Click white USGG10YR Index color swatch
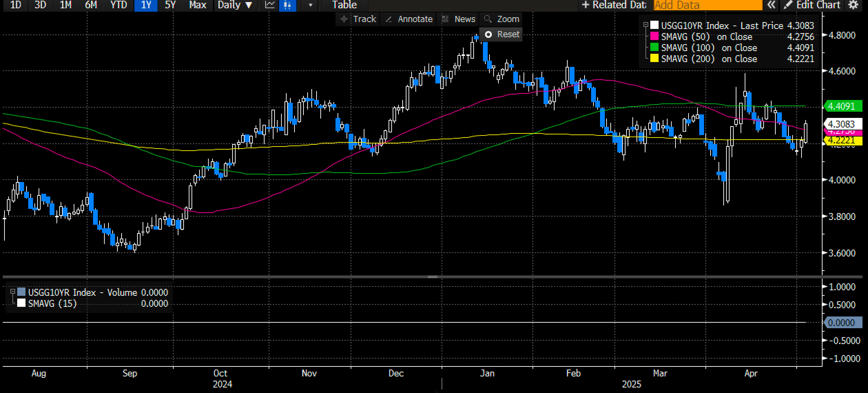868x393 pixels. point(654,26)
